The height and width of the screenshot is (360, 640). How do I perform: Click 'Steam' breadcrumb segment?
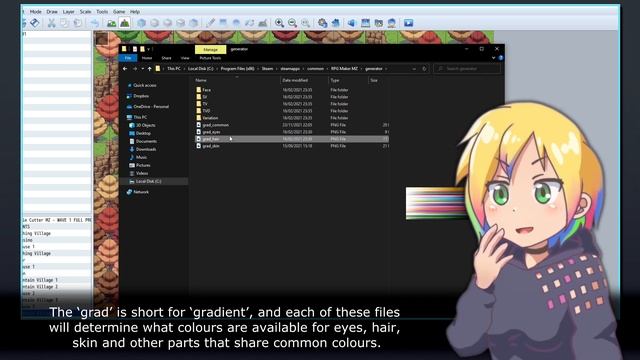tap(267, 69)
